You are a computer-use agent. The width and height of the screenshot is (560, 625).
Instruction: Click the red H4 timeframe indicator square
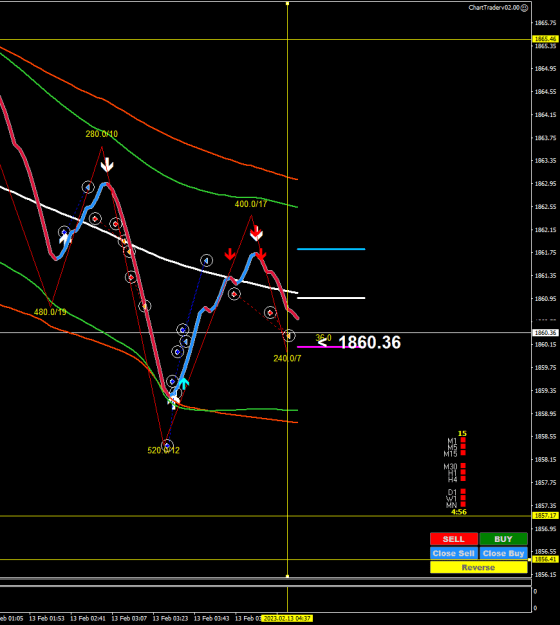click(463, 479)
